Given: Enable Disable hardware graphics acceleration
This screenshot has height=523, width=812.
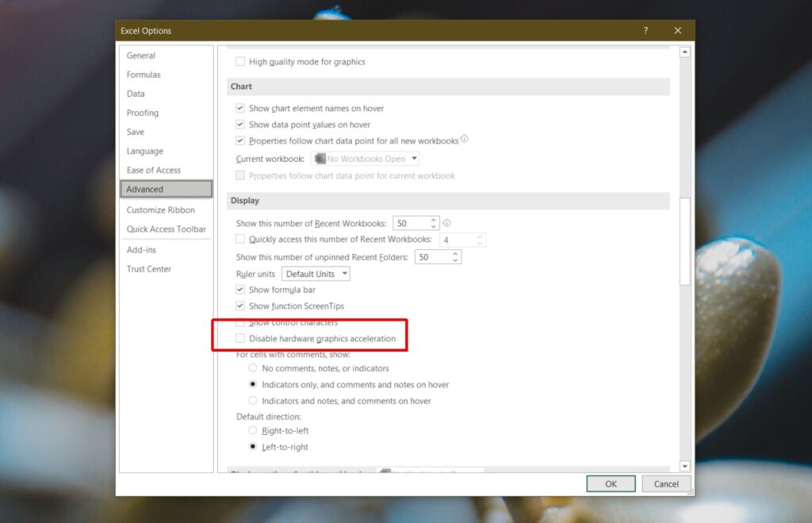Looking at the screenshot, I should [239, 338].
